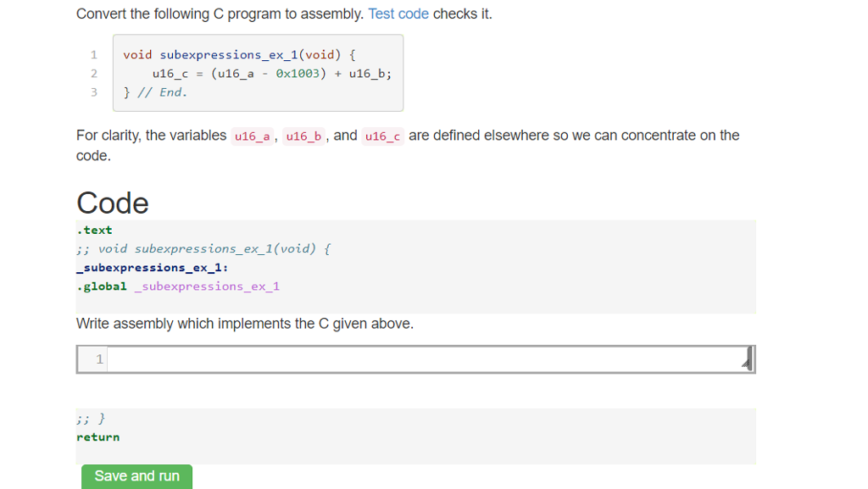The image size is (868, 489).
Task: Click the Code section heading
Action: (x=112, y=203)
